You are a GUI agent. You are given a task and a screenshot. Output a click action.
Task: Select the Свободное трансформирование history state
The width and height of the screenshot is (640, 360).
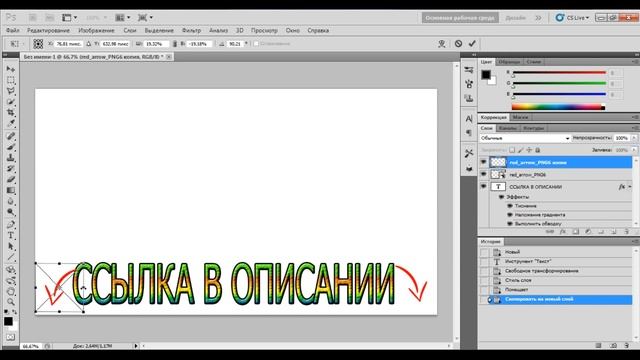pos(541,271)
